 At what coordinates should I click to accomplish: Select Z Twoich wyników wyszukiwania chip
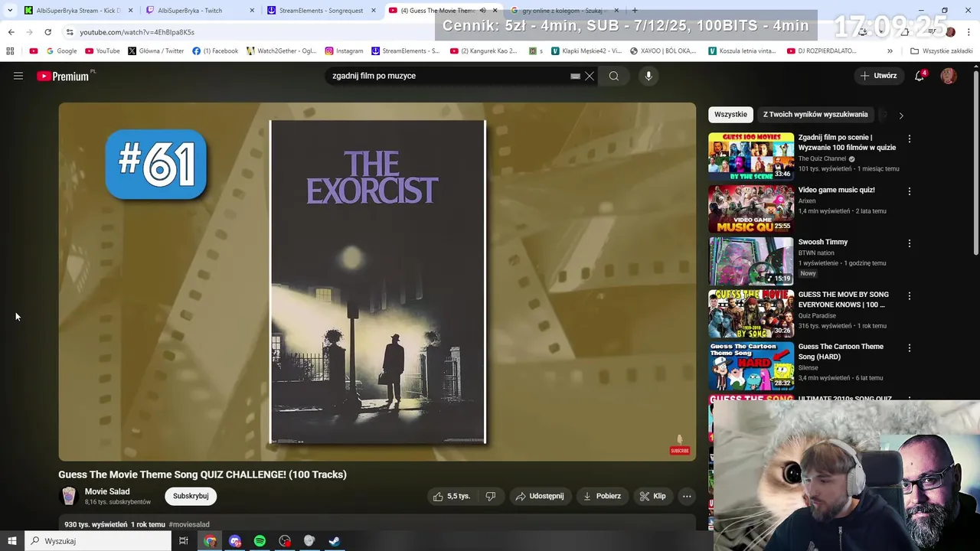pyautogui.click(x=815, y=114)
